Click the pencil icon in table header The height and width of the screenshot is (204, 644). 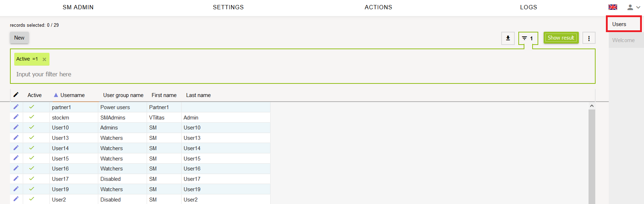coord(16,95)
